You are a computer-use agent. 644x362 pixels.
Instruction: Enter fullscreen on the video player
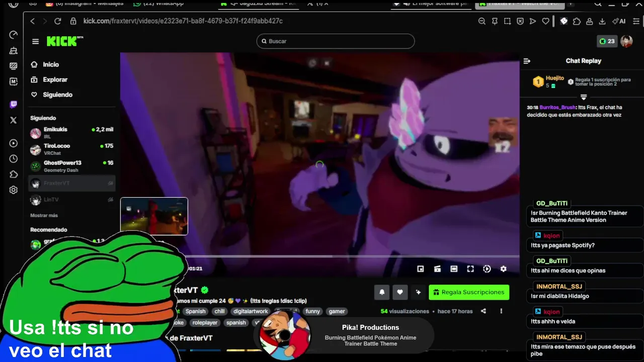click(470, 269)
